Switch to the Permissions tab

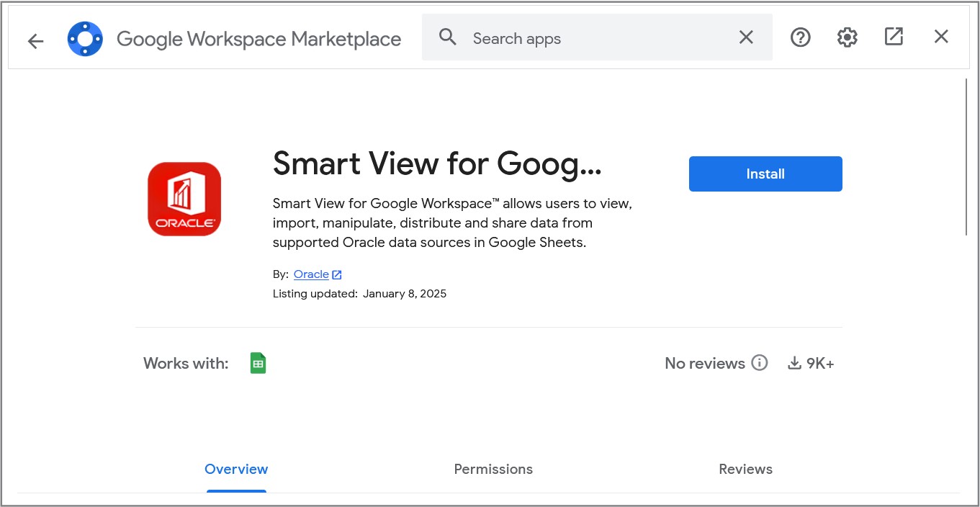click(x=493, y=469)
